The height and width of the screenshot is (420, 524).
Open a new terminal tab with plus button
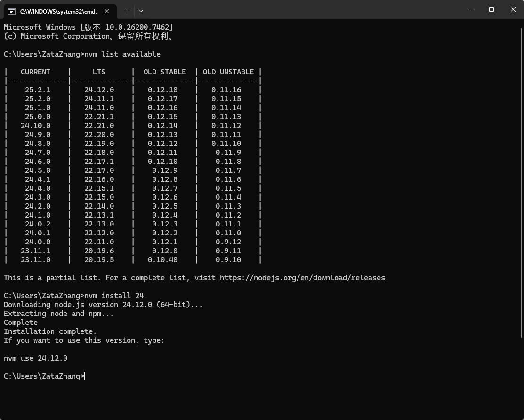pyautogui.click(x=127, y=11)
